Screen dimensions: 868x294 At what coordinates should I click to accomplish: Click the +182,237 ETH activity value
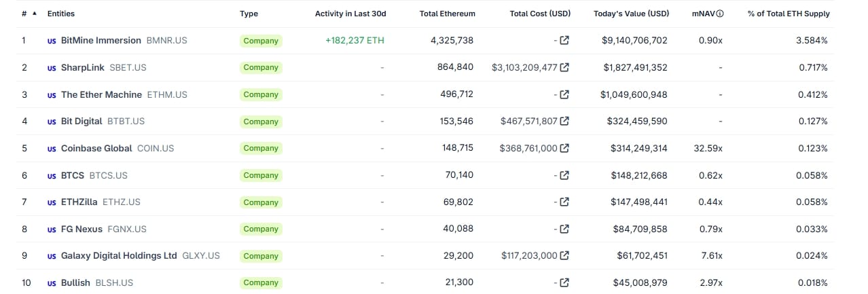(355, 41)
